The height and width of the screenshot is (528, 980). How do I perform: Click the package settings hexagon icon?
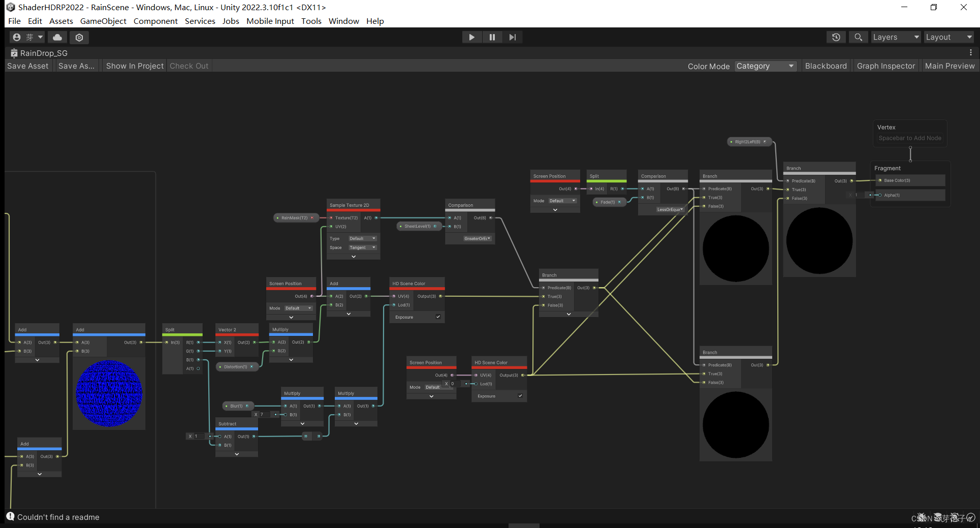(79, 37)
